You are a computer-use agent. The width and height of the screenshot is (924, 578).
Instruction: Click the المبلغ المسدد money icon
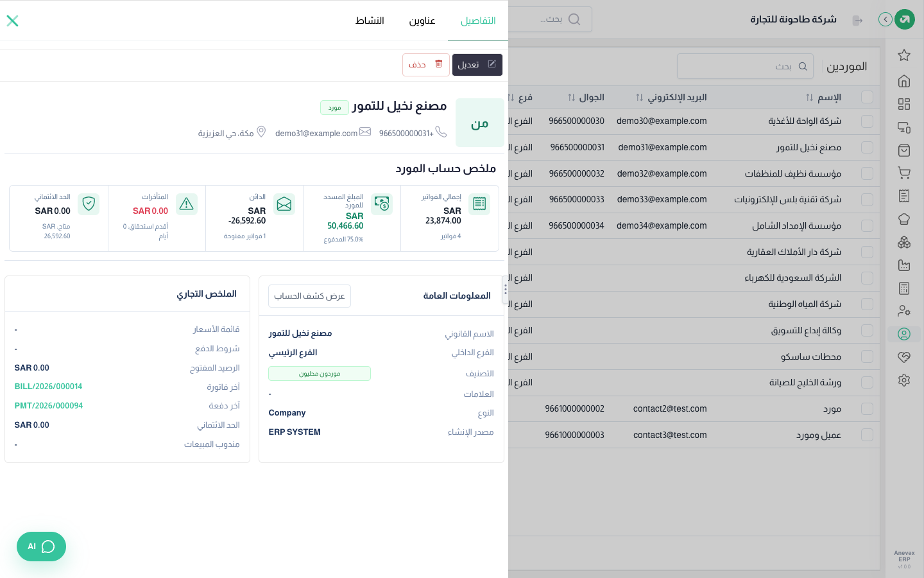(382, 204)
